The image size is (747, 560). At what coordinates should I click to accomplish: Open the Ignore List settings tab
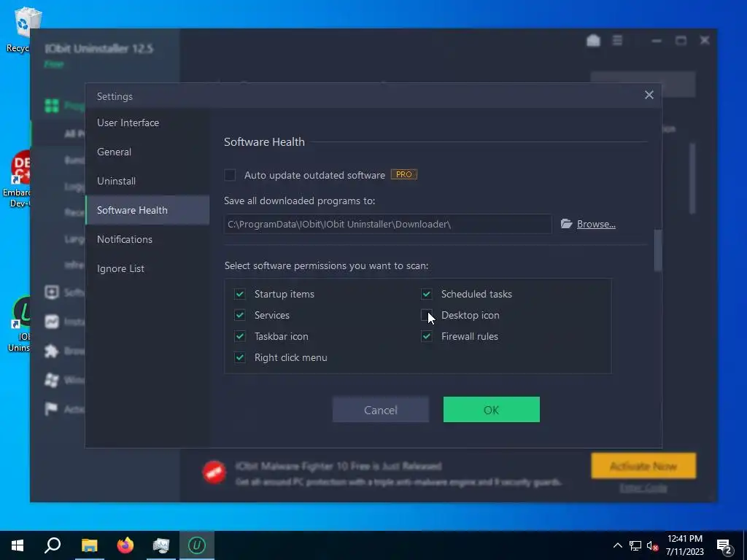point(147,268)
